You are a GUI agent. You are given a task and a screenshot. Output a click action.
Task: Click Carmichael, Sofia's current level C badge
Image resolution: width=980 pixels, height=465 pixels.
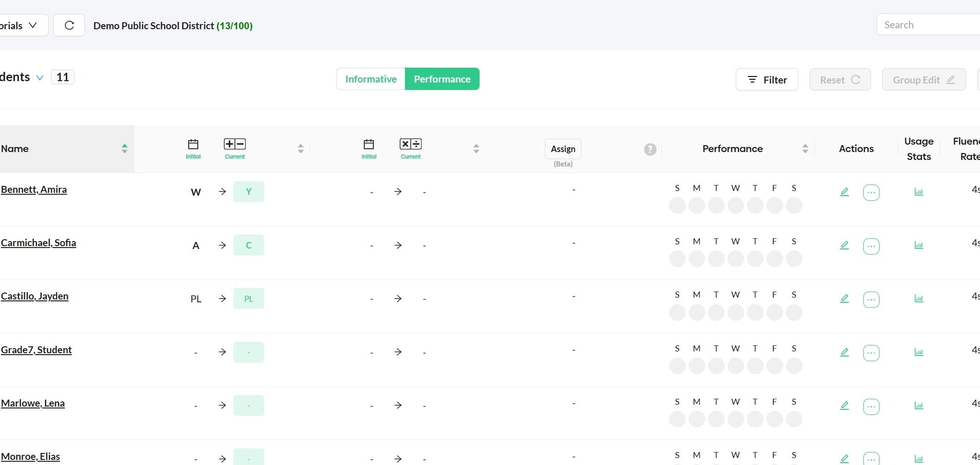coord(249,245)
